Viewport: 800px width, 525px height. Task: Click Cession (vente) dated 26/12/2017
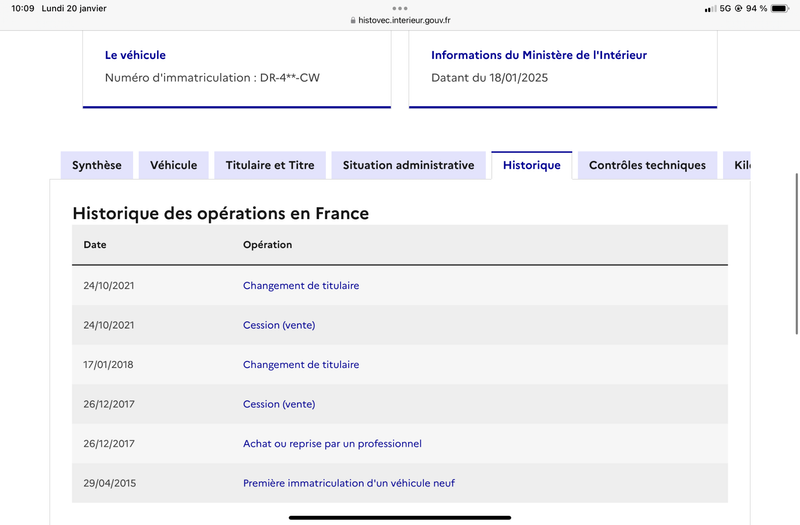tap(279, 404)
